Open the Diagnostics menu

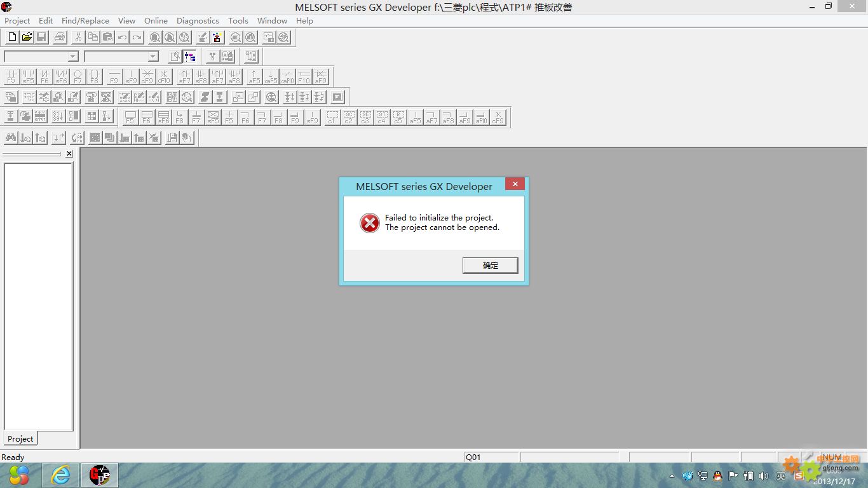[x=198, y=20]
